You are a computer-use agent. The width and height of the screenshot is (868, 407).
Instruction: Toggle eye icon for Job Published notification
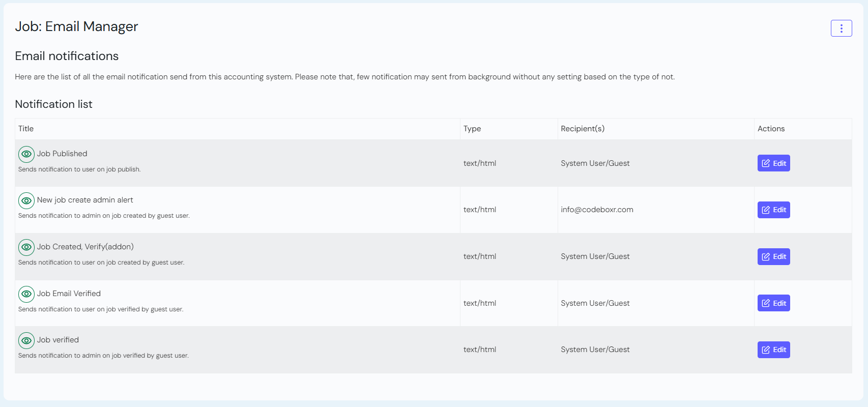[x=26, y=154]
